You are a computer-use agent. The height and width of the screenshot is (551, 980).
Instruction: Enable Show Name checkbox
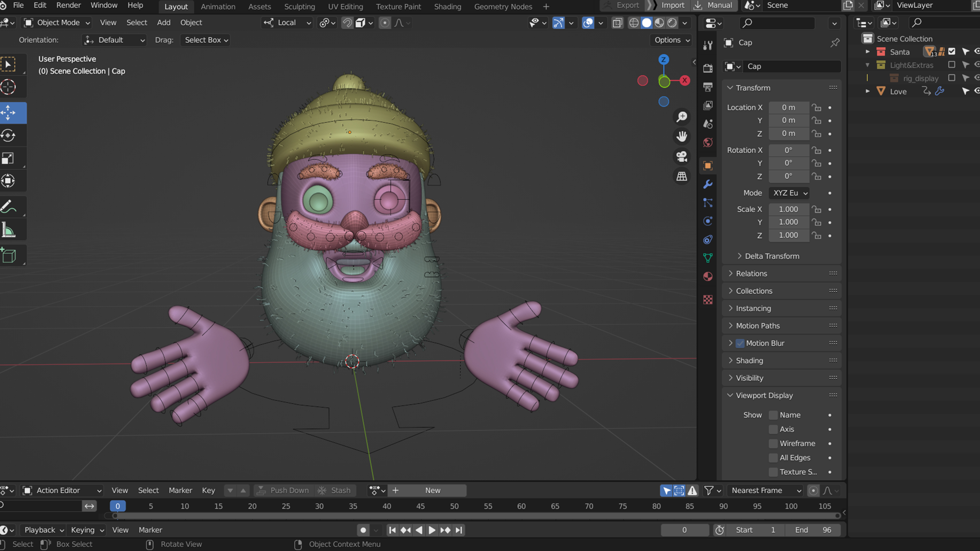[773, 415]
